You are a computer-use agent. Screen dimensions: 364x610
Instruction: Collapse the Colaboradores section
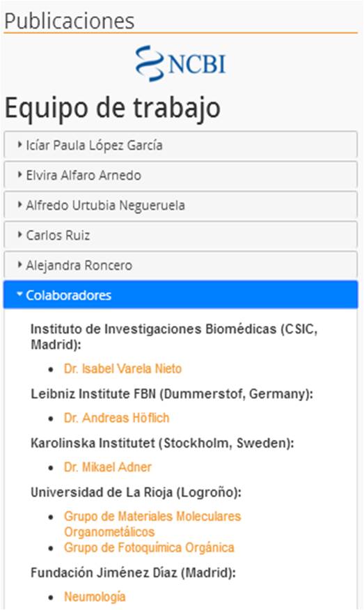click(180, 295)
